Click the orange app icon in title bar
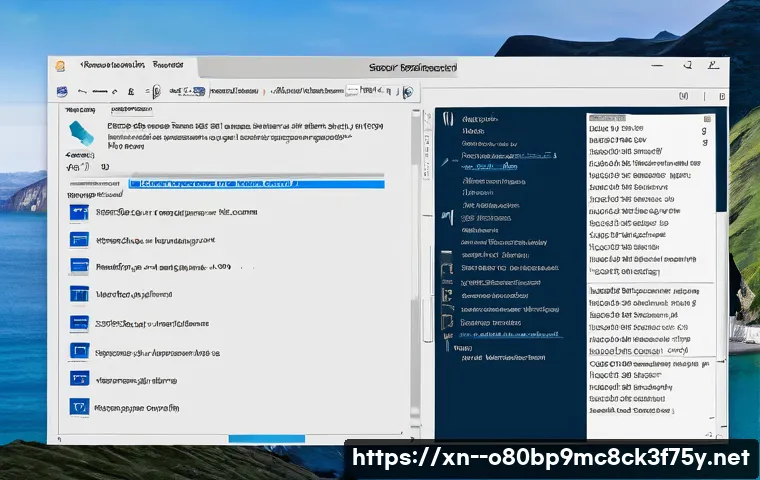Viewport: 760px width, 480px height. coord(61,66)
